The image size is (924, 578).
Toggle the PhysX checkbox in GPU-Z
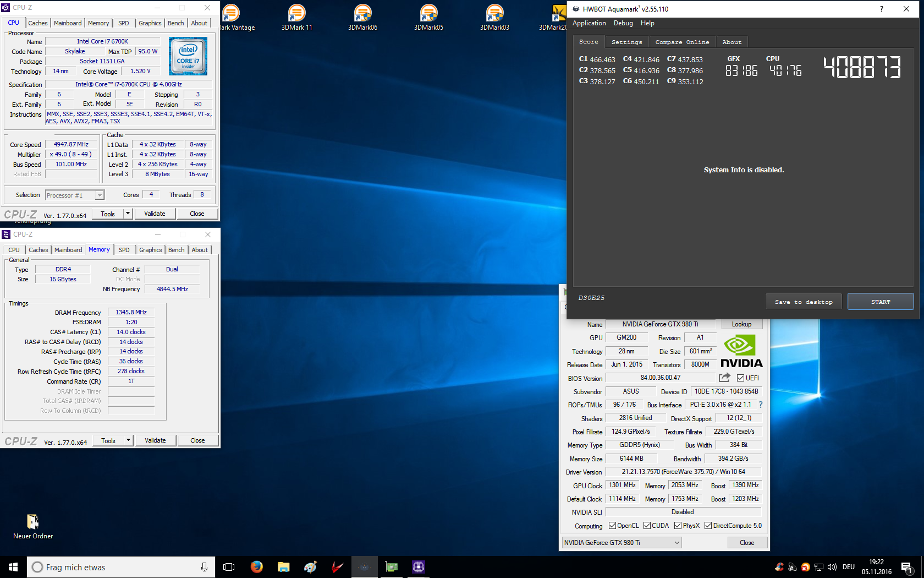click(678, 526)
